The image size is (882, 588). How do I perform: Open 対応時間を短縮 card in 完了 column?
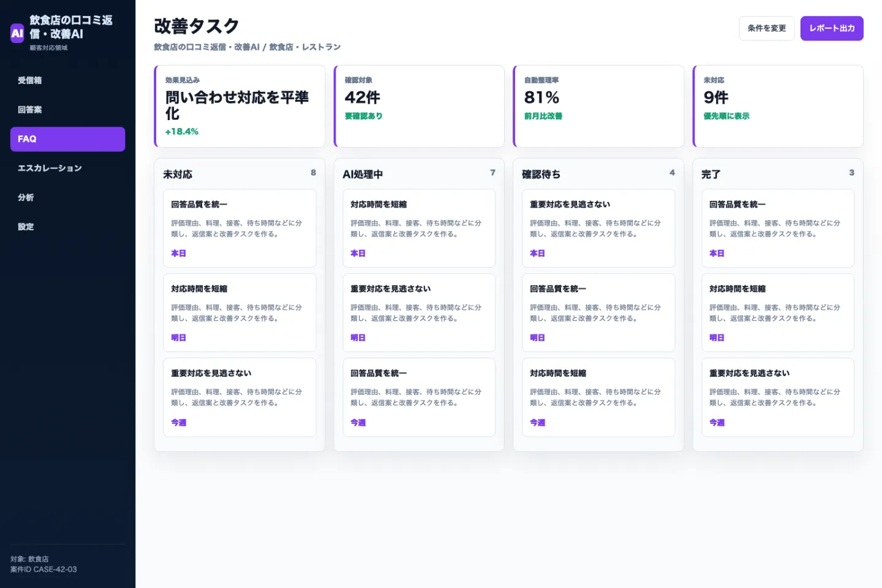[x=778, y=312]
